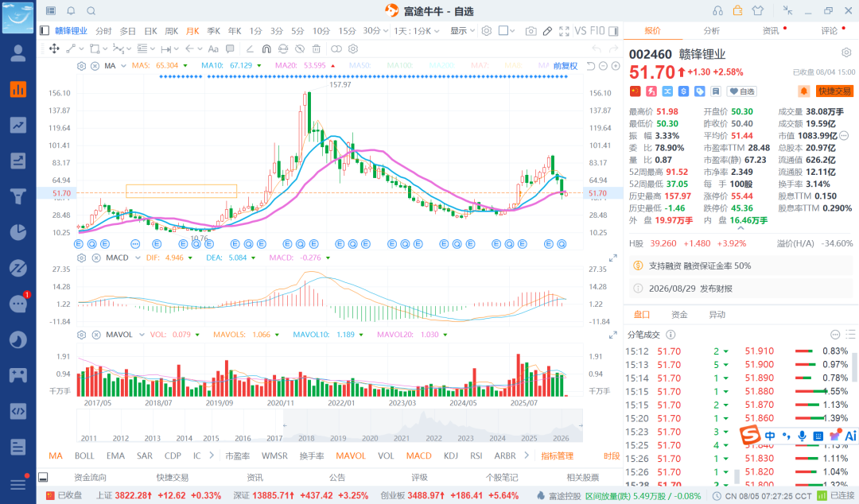The height and width of the screenshot is (504, 859).
Task: Click the 前复权 adjustment button
Action: click(566, 66)
